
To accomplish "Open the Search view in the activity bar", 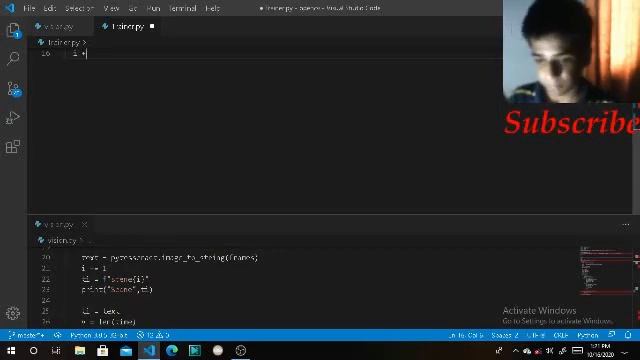I will coord(13,58).
